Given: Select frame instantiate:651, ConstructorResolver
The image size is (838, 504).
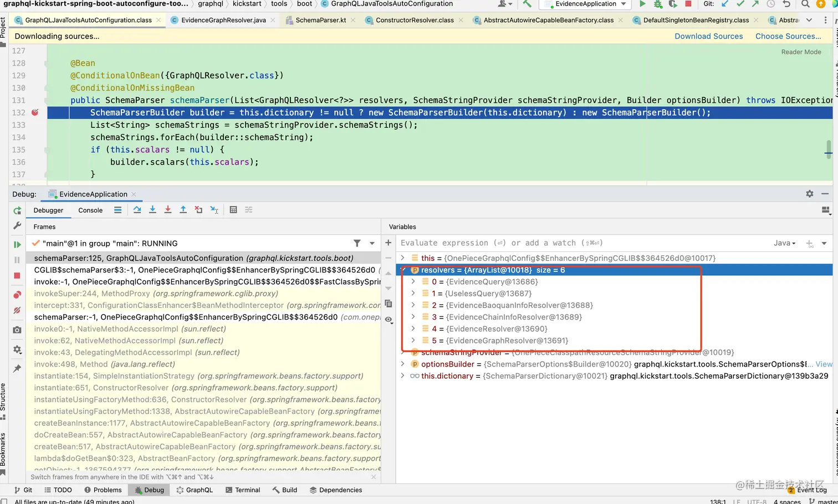Looking at the screenshot, I should point(186,388).
